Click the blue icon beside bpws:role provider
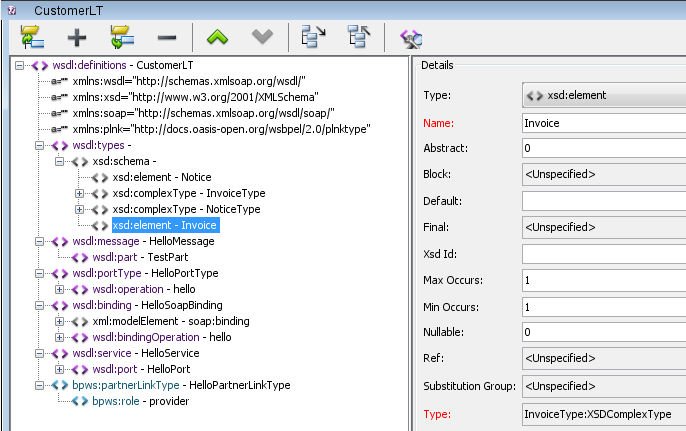686x431 pixels. tap(80, 401)
